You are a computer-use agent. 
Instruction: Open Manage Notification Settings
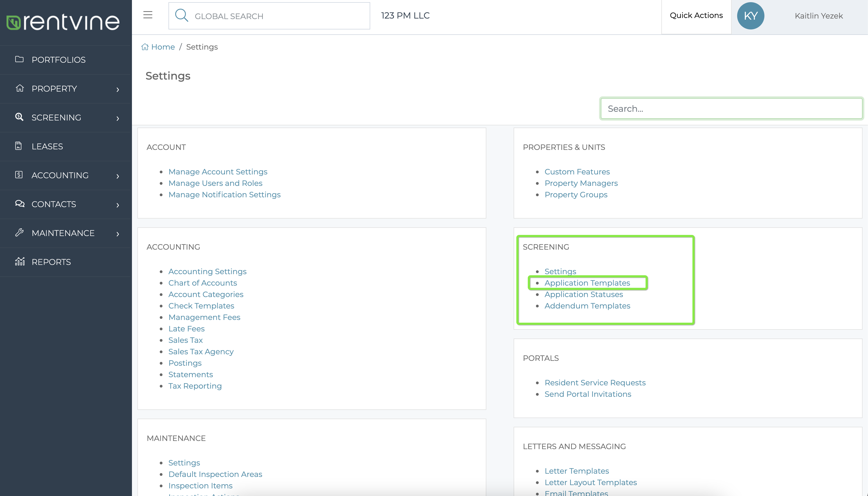(x=224, y=195)
